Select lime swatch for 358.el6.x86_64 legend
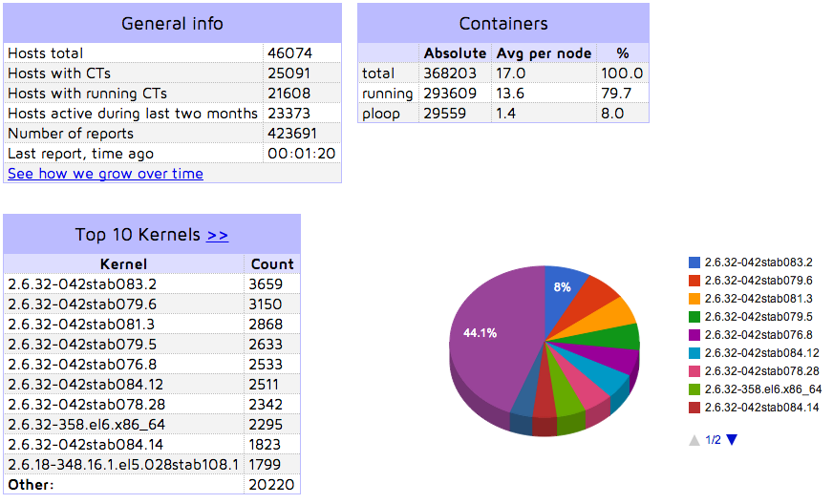Screen dimensions: 833x504 694,389
